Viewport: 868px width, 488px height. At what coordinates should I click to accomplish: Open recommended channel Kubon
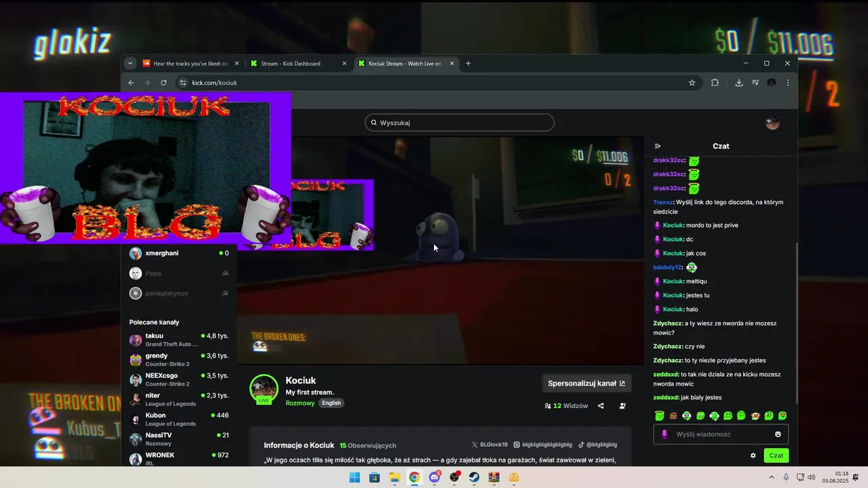(x=179, y=420)
